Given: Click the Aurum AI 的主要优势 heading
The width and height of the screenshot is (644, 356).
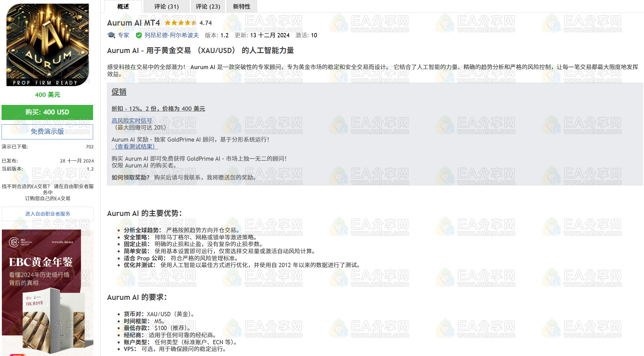Looking at the screenshot, I should pyautogui.click(x=145, y=213).
